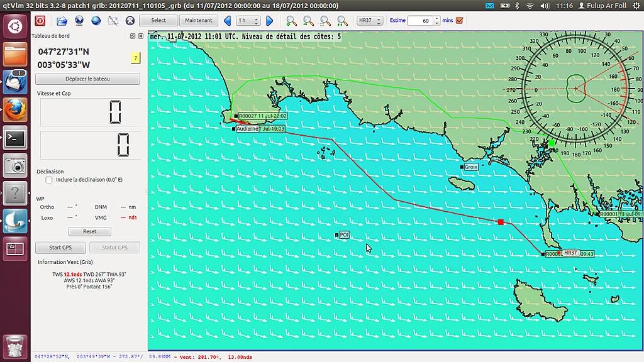Click the dashed selection map icon

pyautogui.click(x=113, y=21)
